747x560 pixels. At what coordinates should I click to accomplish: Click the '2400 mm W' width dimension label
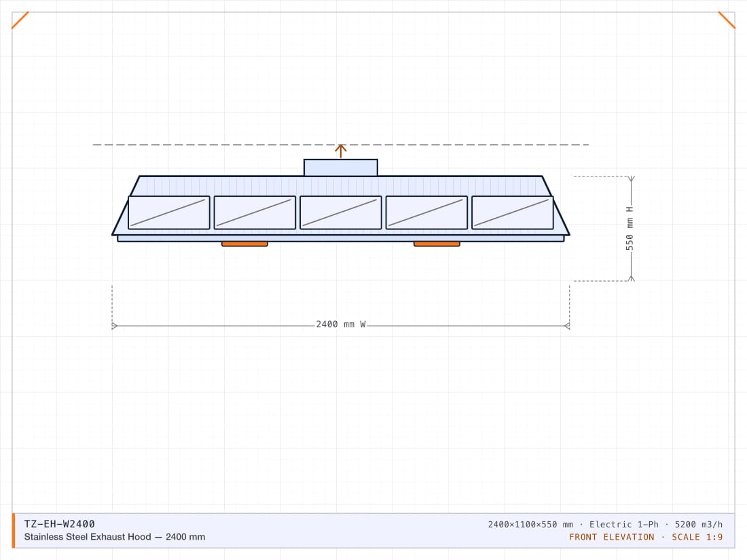tap(341, 324)
